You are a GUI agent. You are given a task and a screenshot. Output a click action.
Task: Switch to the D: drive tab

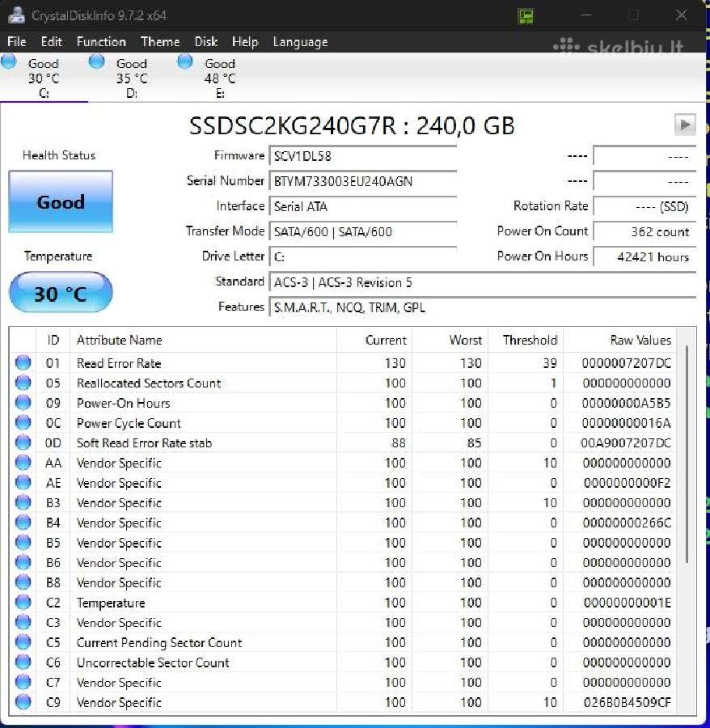click(x=132, y=78)
